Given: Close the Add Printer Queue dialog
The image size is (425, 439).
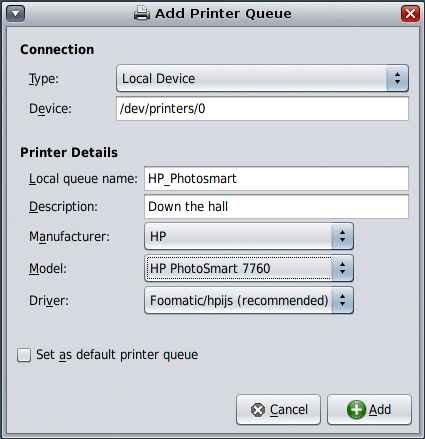Looking at the screenshot, I should pyautogui.click(x=410, y=14).
